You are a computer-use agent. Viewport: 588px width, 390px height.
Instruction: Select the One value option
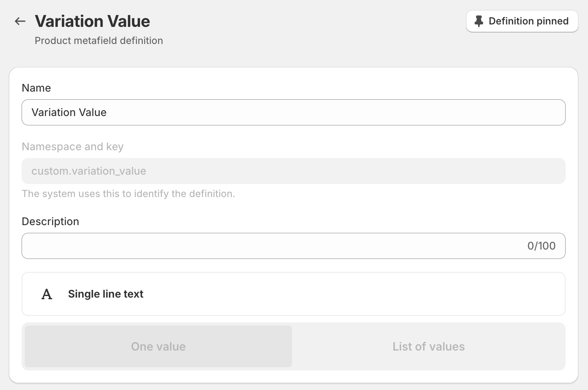tap(158, 346)
